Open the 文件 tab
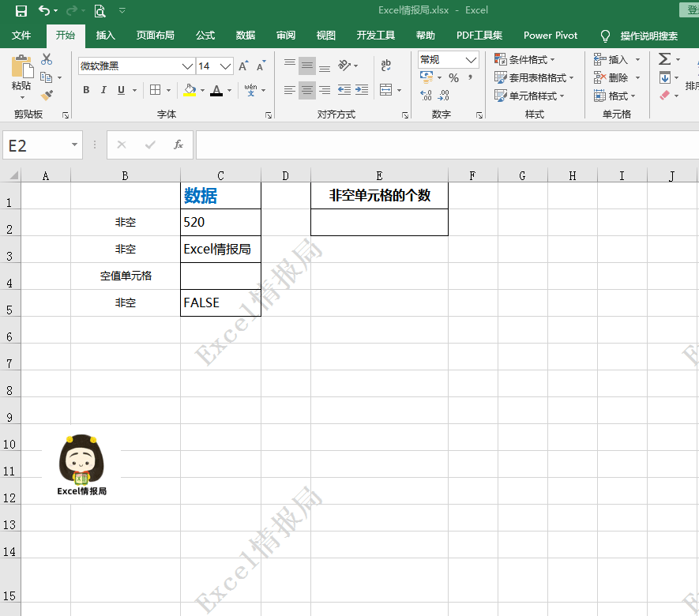 pyautogui.click(x=21, y=36)
